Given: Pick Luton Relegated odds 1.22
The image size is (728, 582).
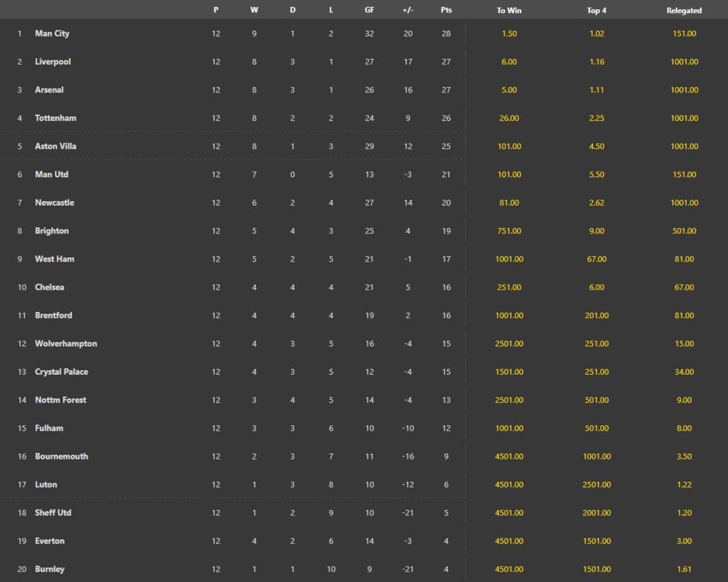Looking at the screenshot, I should pyautogui.click(x=685, y=484).
